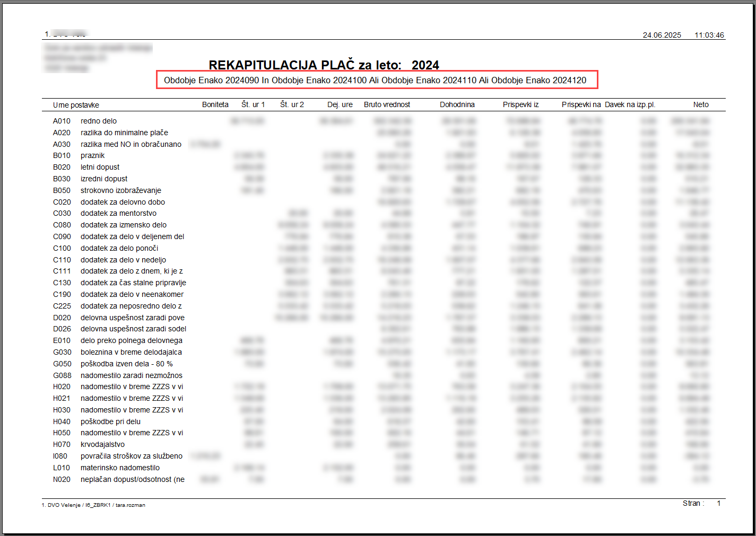Click the row code H030
Image resolution: width=756 pixels, height=536 pixels.
click(62, 410)
